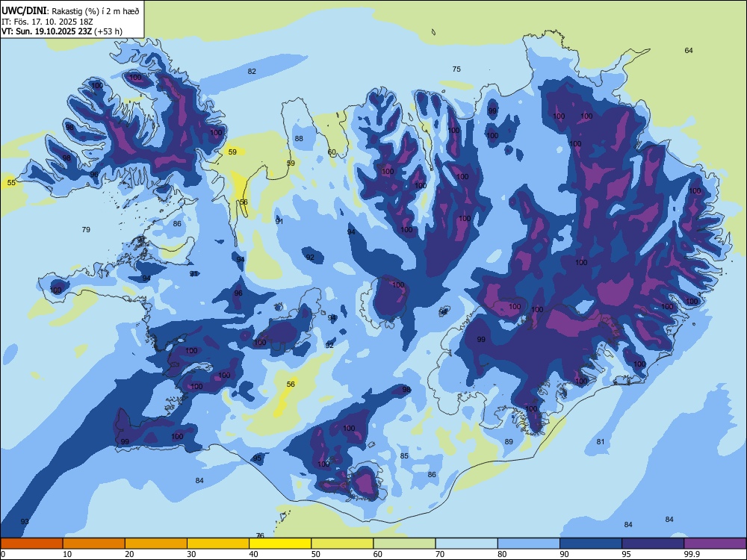Click the legend tick label 50

coord(315,554)
